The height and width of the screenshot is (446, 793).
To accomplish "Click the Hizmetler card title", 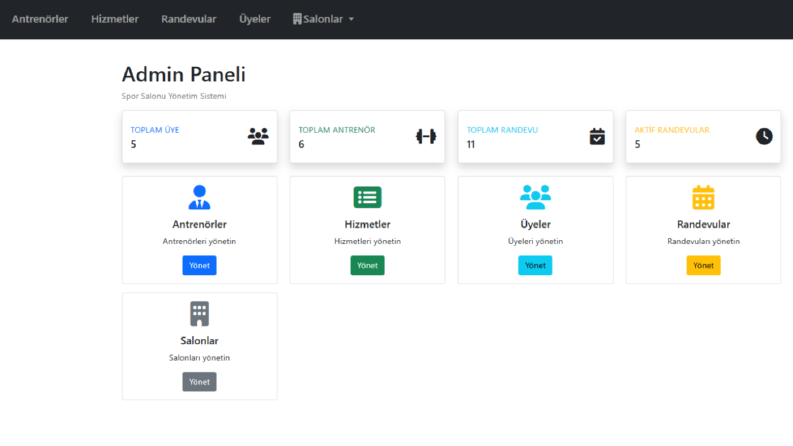I will point(368,225).
